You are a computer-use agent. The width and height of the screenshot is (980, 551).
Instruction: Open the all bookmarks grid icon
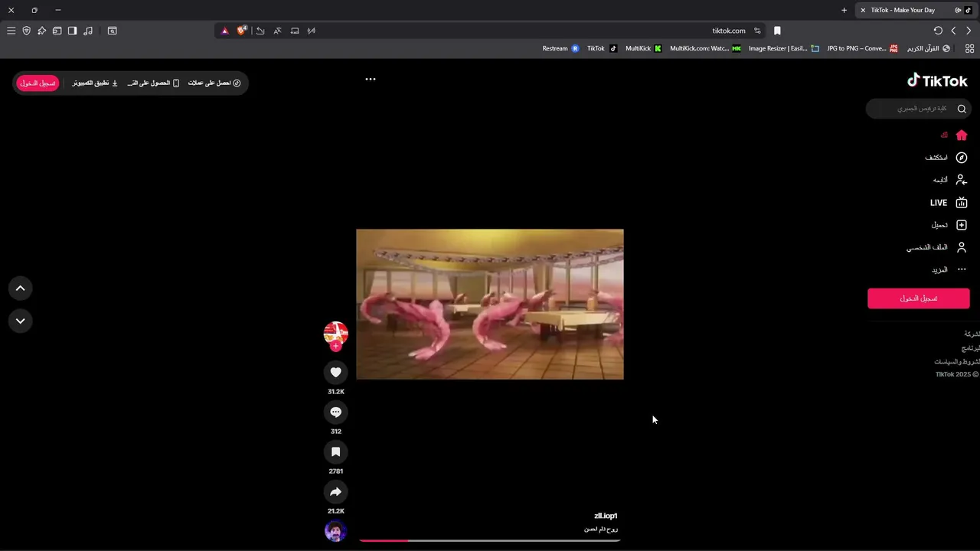[x=969, y=48]
